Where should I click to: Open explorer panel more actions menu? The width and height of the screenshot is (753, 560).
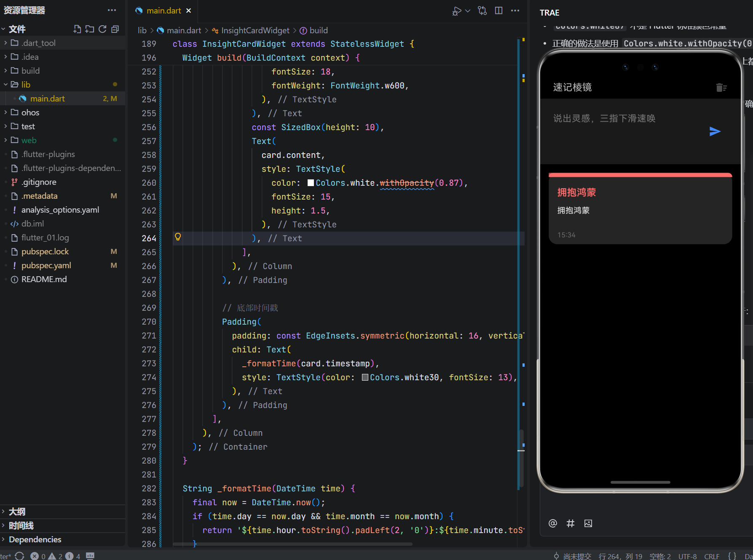point(112,10)
